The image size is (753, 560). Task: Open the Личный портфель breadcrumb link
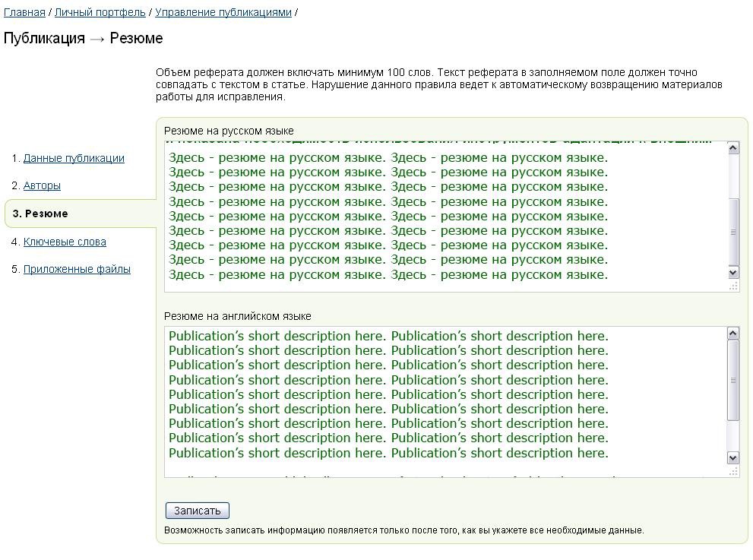pos(100,12)
